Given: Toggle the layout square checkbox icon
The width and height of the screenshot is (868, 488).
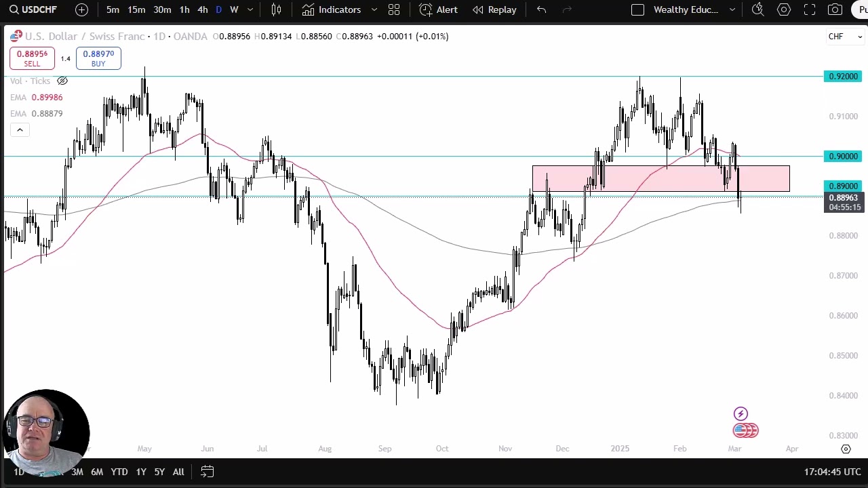Looking at the screenshot, I should point(637,9).
